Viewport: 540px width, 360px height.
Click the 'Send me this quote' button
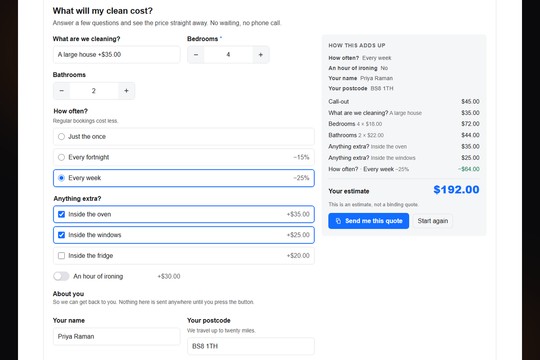(368, 221)
